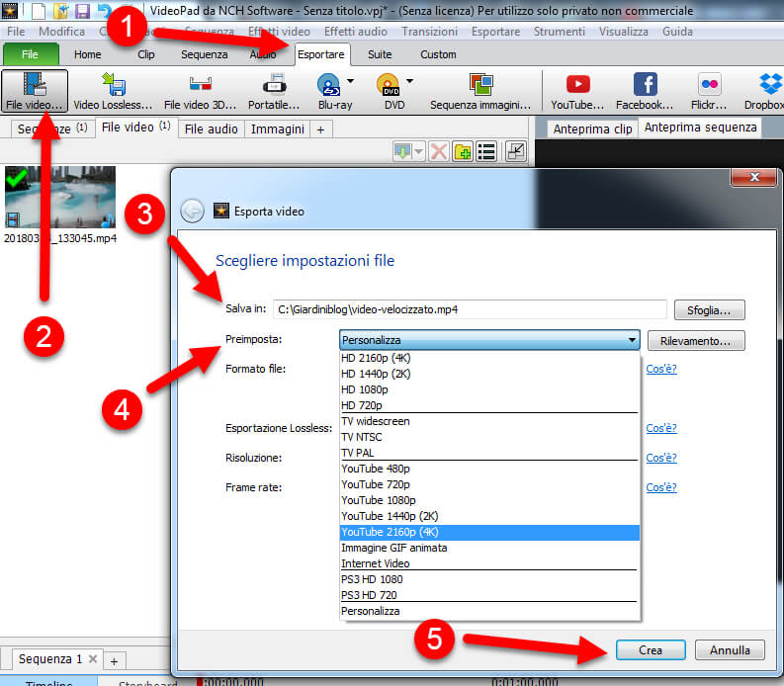Add new bin tab with plus

pyautogui.click(x=320, y=130)
